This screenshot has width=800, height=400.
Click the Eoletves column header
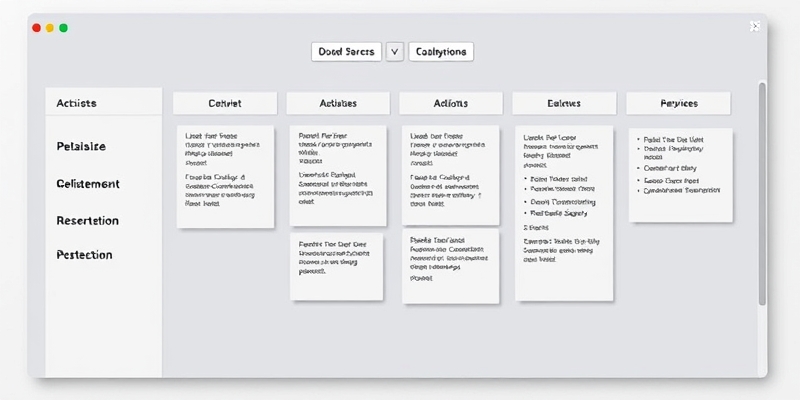563,103
